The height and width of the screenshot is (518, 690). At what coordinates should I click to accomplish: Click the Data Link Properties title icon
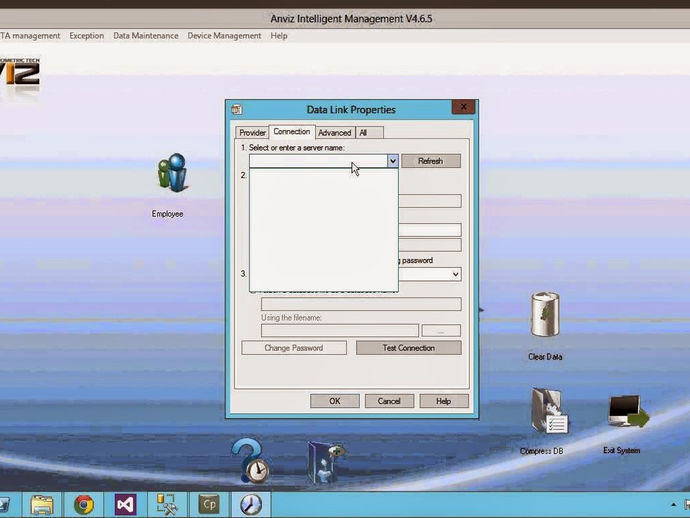(x=237, y=110)
